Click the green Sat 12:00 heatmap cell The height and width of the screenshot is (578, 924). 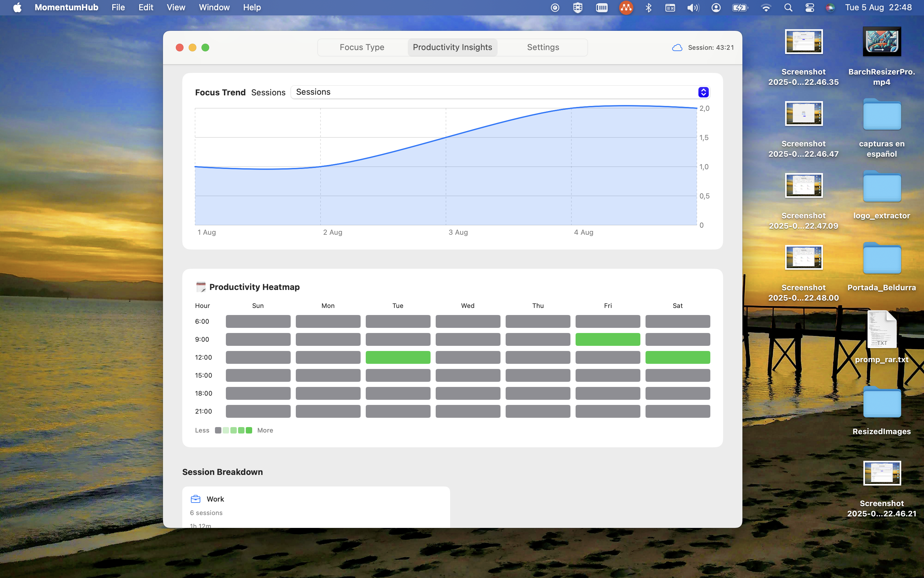(678, 357)
